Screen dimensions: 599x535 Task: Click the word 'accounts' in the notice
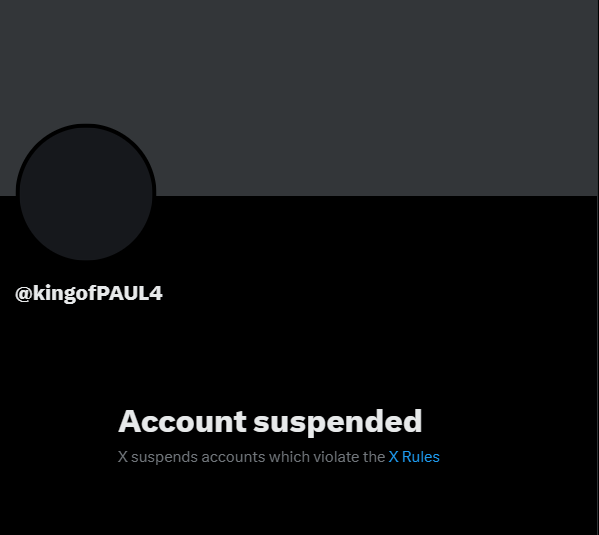point(233,457)
